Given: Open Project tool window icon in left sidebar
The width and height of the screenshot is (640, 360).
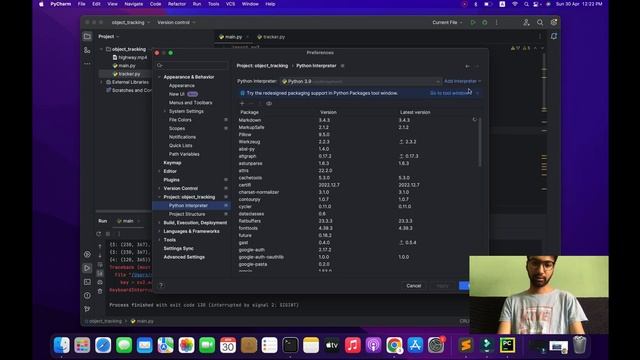Looking at the screenshot, I should (x=87, y=37).
